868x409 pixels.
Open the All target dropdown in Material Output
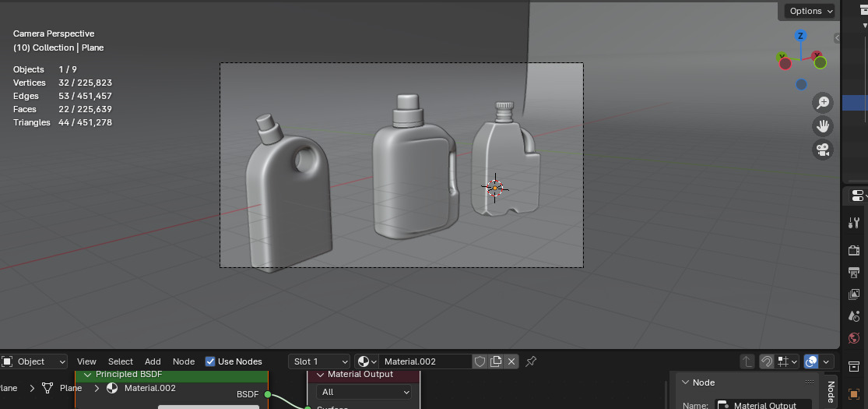[x=364, y=393]
